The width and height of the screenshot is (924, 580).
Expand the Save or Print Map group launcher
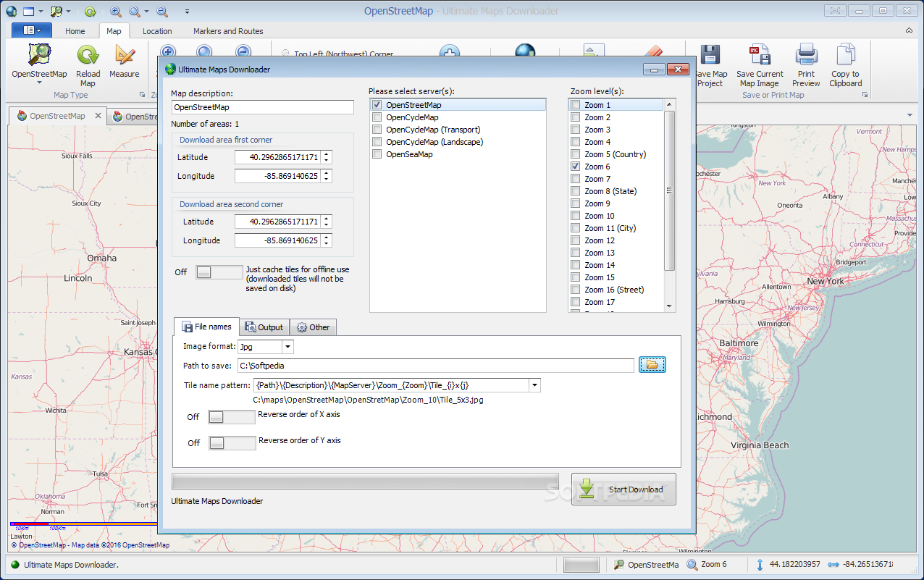pos(865,95)
